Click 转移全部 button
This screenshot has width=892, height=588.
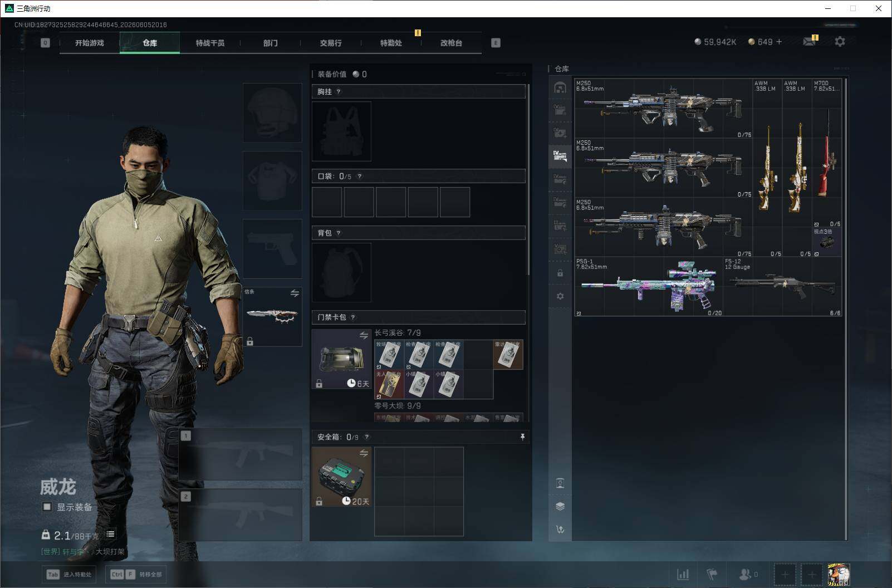point(135,575)
